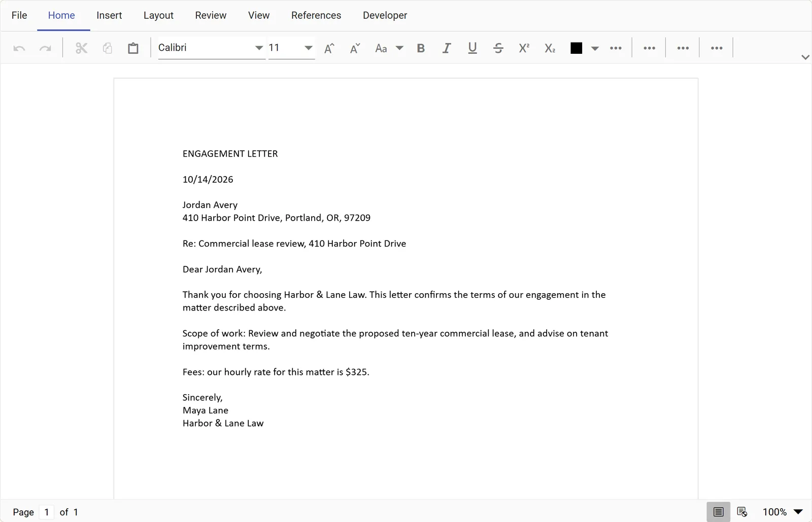Toggle Subscript formatting
The height and width of the screenshot is (522, 812).
coord(550,48)
